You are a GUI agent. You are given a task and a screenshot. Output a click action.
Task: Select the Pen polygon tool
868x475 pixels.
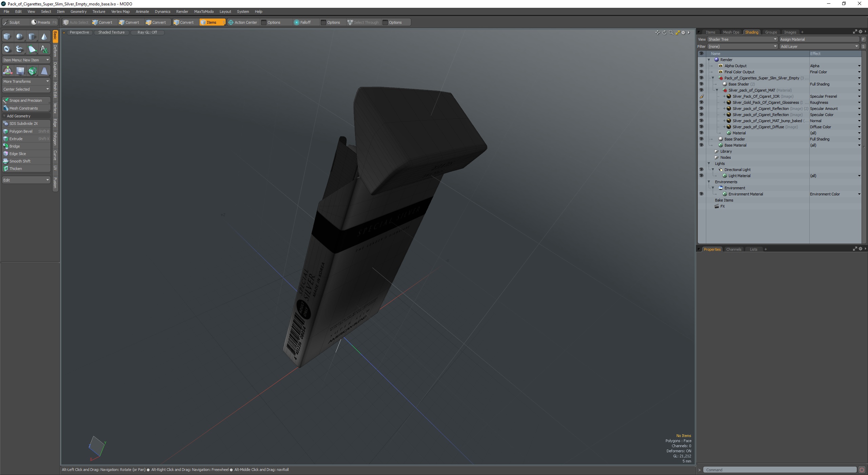[32, 49]
